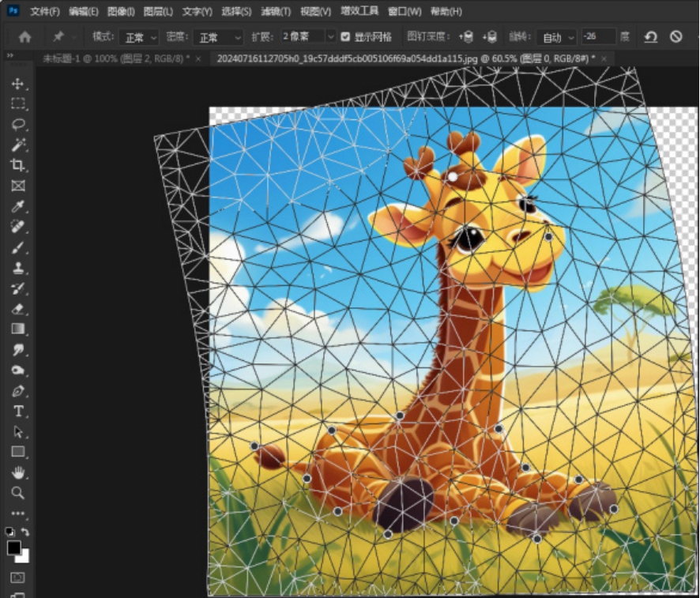The height and width of the screenshot is (598, 700).
Task: Select the Magic Wand tool
Action: [17, 145]
